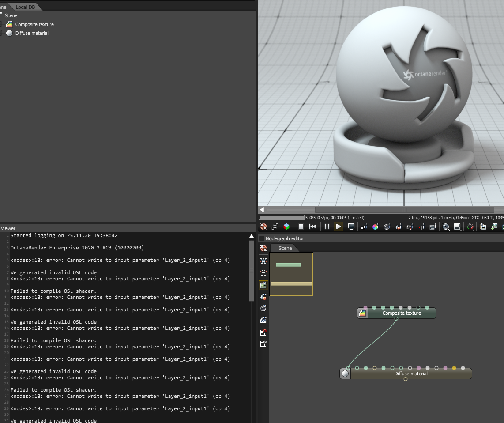Tick the Nodegraph editor checkbox
The width and height of the screenshot is (504, 423).
click(262, 238)
